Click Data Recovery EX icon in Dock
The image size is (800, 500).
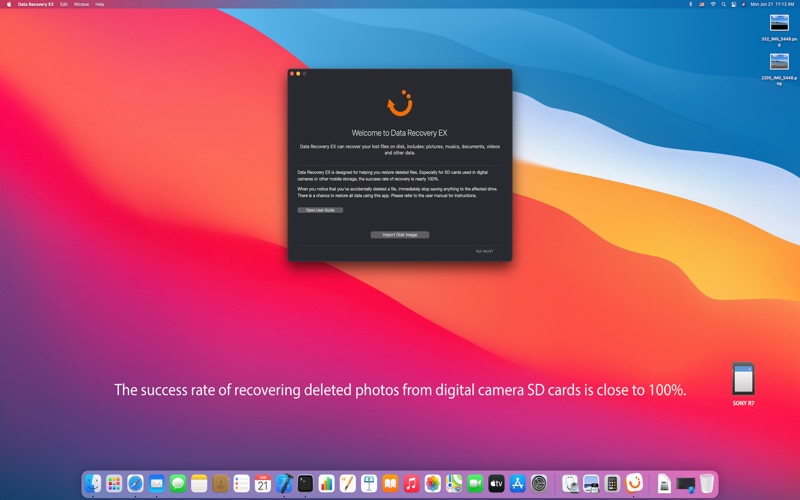coord(634,483)
